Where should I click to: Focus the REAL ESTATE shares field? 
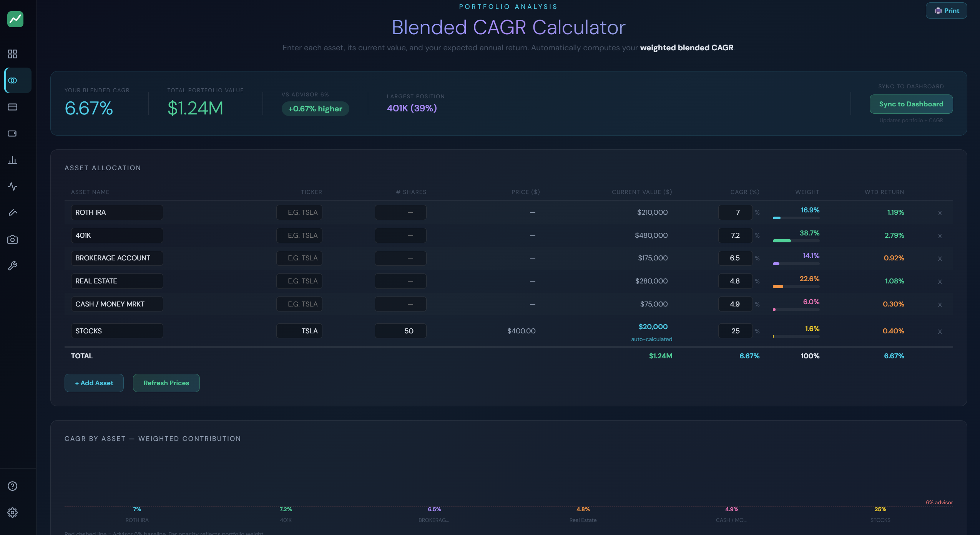click(x=400, y=281)
